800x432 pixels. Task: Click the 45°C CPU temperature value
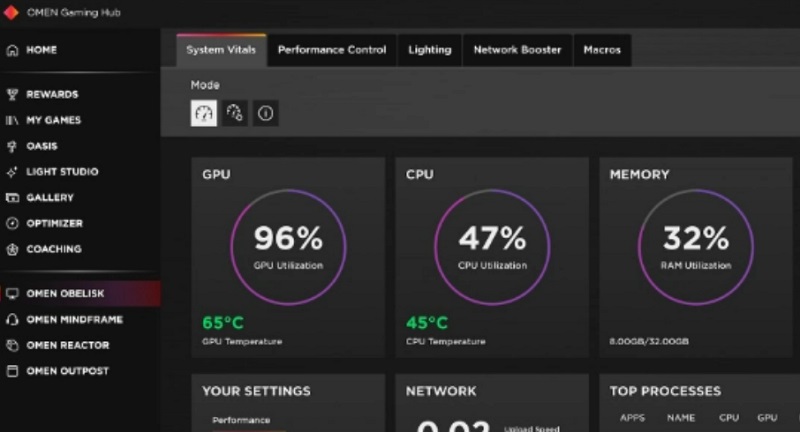coord(427,323)
